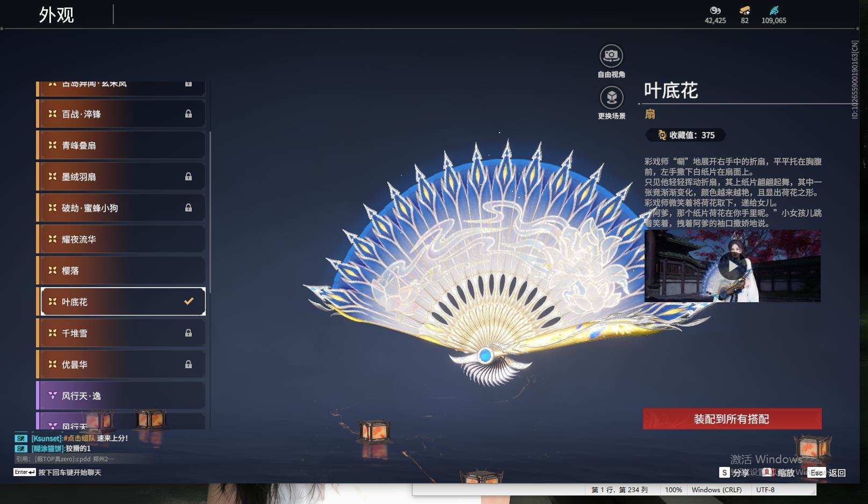Select the purple 风行天·逸 entry
Viewport: 868px width, 504px height.
coord(121,396)
